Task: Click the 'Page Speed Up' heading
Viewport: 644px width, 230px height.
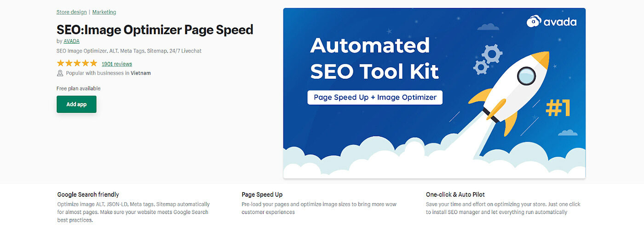Action: point(262,195)
